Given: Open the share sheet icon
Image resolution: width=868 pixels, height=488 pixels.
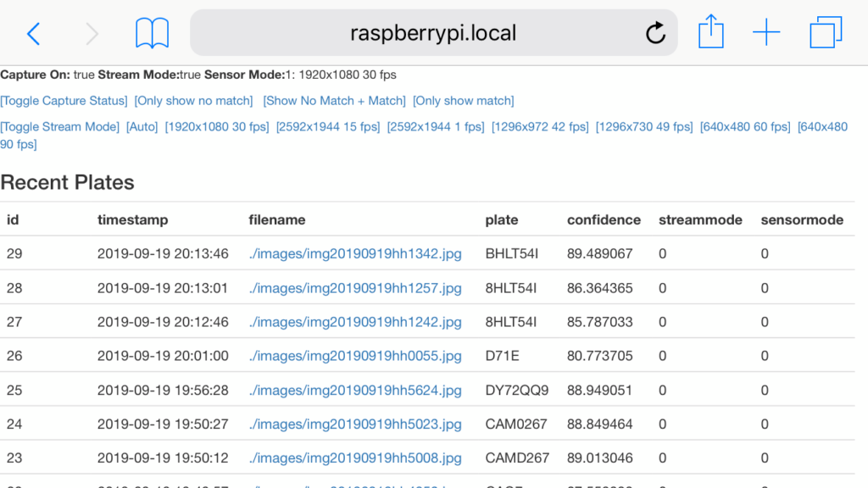Looking at the screenshot, I should coord(711,33).
